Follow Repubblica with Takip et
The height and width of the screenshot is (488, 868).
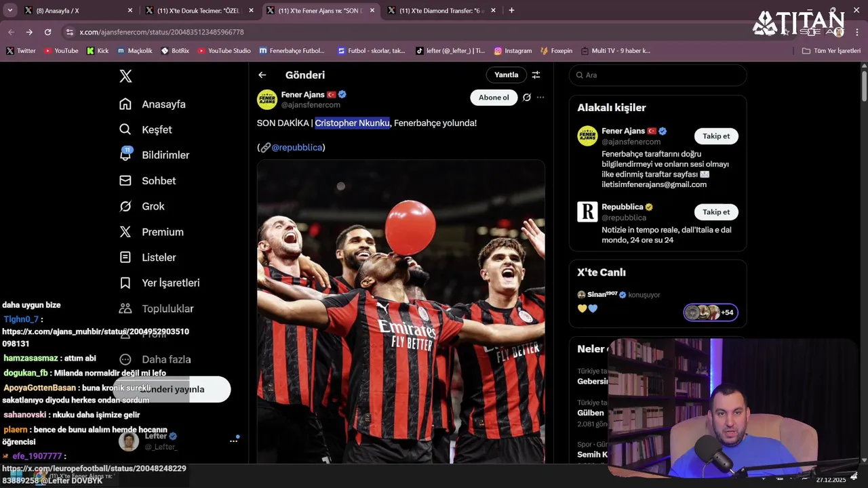[716, 212]
